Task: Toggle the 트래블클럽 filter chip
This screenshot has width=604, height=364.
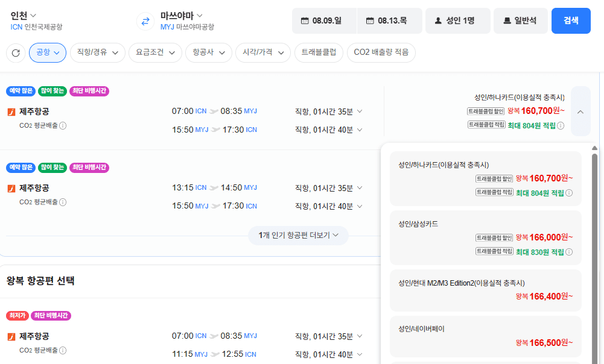Action: pyautogui.click(x=319, y=52)
